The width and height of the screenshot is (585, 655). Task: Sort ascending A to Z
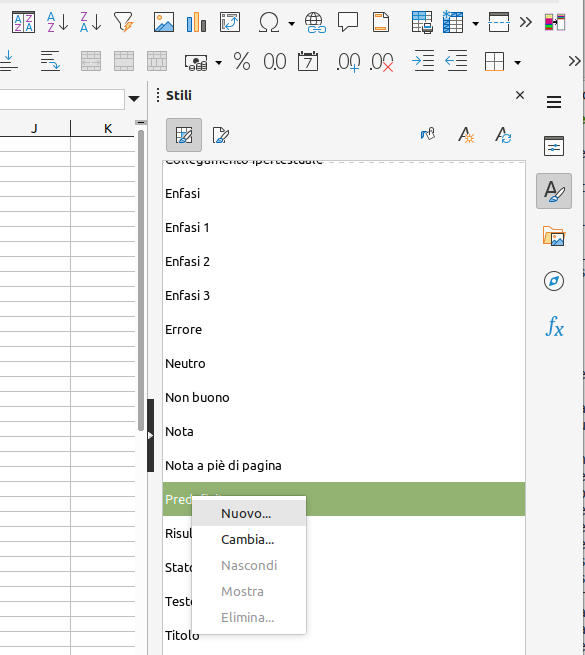57,22
